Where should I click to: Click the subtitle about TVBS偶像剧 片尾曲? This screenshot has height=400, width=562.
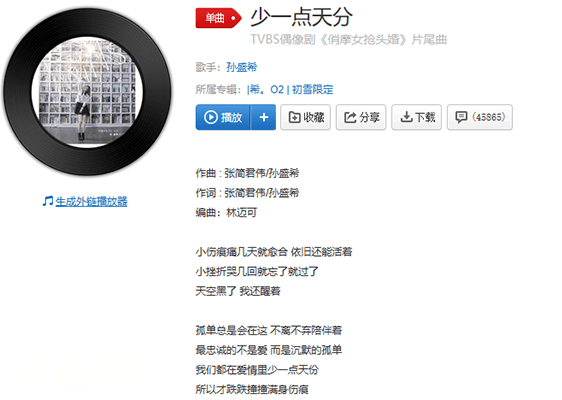point(348,39)
